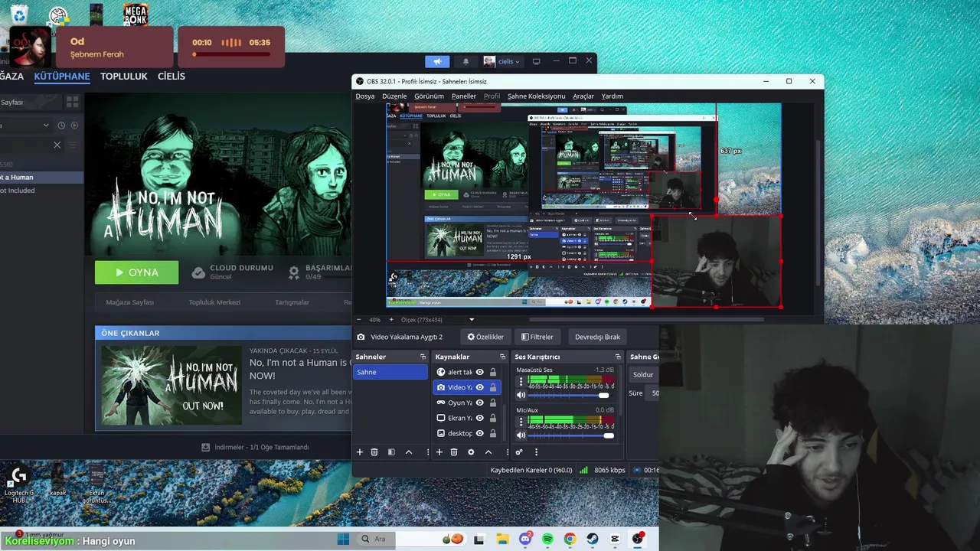This screenshot has width=980, height=551.
Task: Open Spotify from the taskbar
Action: point(547,539)
